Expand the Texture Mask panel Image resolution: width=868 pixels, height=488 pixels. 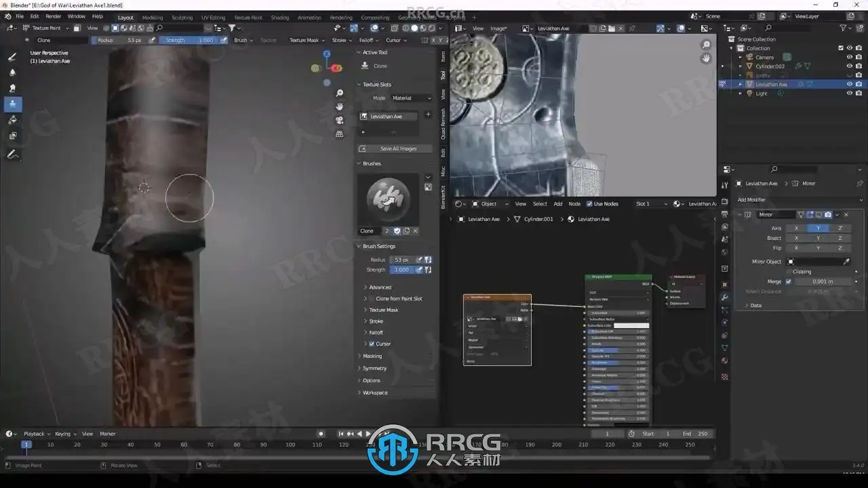coord(383,310)
